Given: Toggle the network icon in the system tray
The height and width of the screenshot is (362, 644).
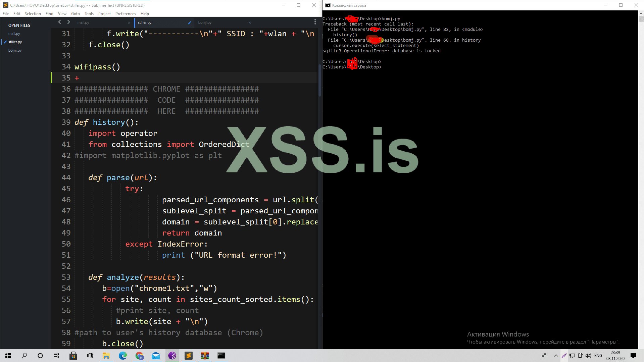Looking at the screenshot, I should [572, 356].
